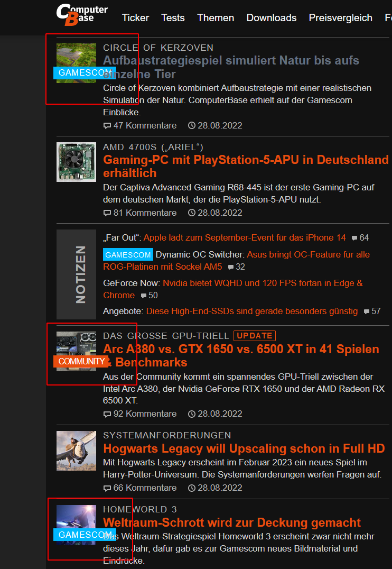The height and width of the screenshot is (569, 392).
Task: Click the vertical NOTIZEN label block
Action: [x=76, y=274]
